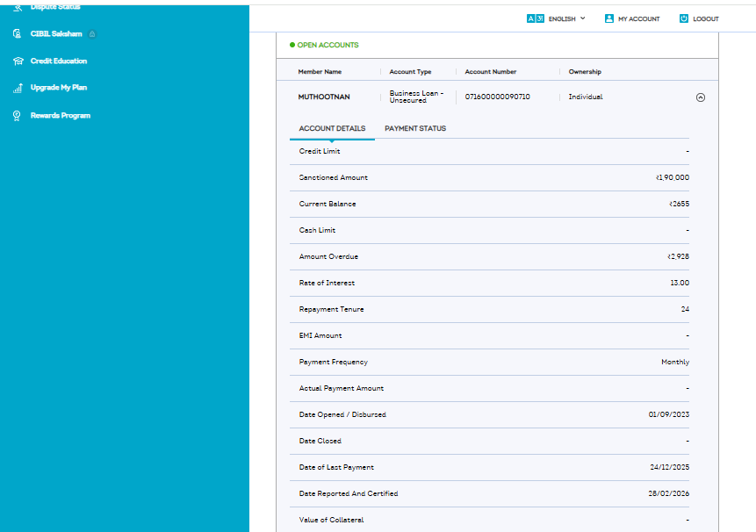This screenshot has height=532, width=756.
Task: Switch to the Payment Status tab
Action: [415, 129]
